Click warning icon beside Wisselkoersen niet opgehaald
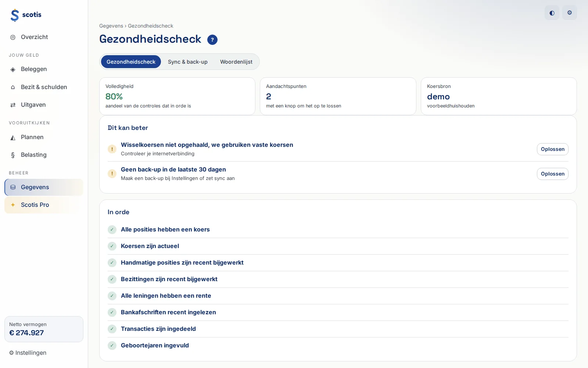Screen dimensions: 588x368 point(112,149)
